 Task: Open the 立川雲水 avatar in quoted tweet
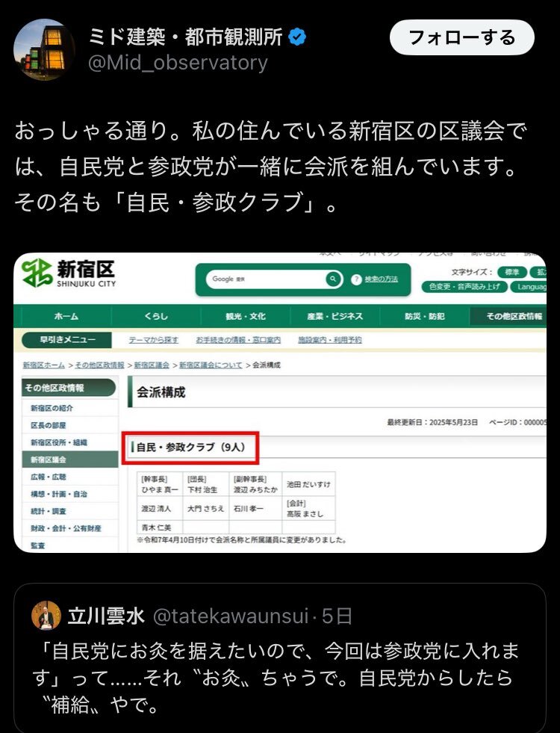tap(46, 616)
